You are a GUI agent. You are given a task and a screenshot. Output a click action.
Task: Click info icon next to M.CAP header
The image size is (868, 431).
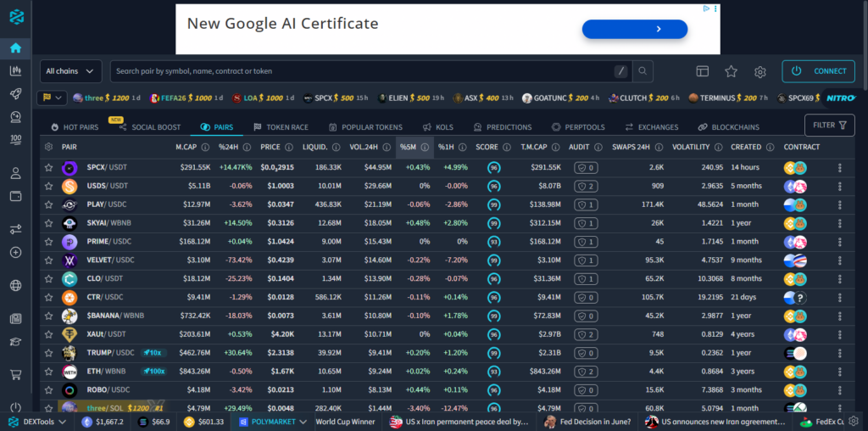[205, 148]
